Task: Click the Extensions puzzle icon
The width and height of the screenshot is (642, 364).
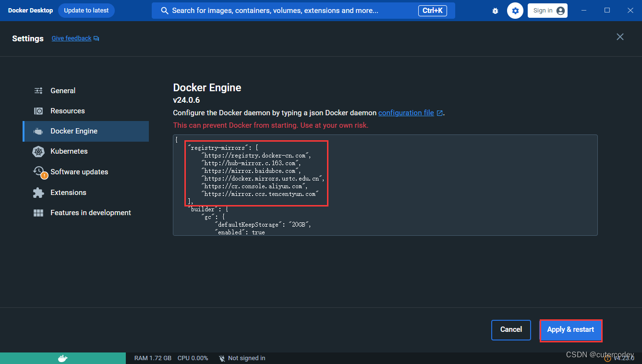Action: pos(38,193)
